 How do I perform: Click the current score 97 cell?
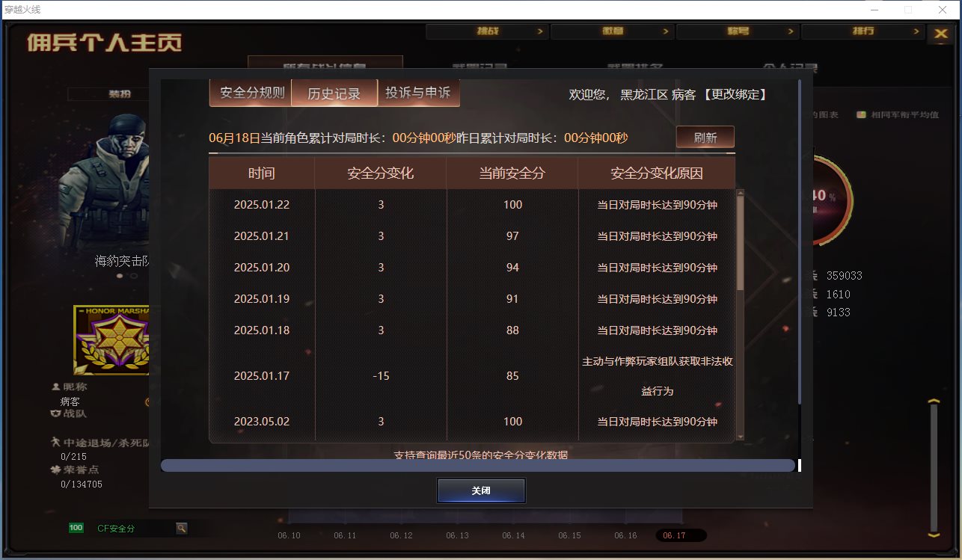512,236
